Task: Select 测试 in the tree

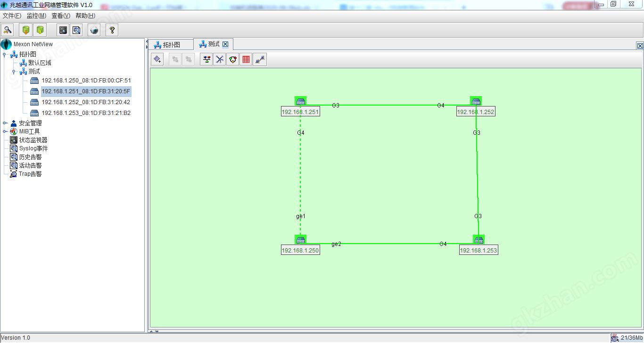Action: (34, 71)
